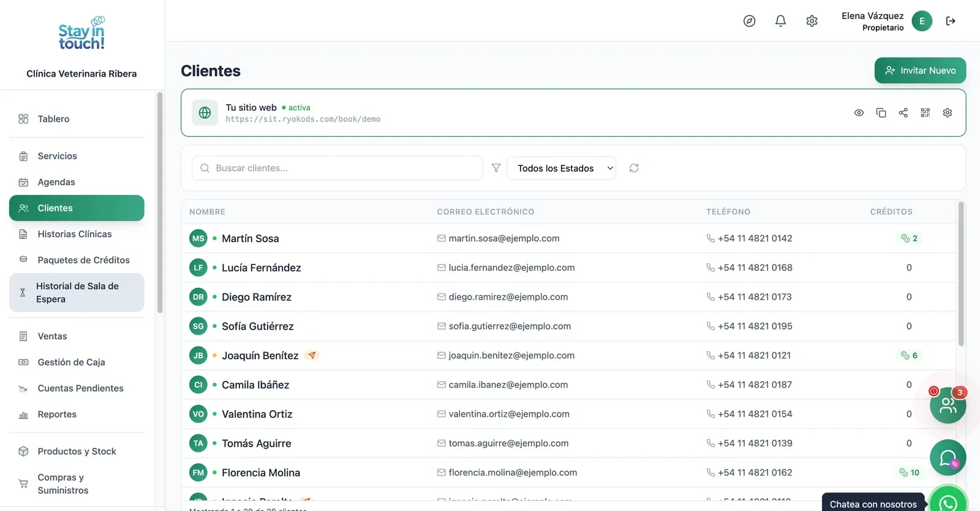Screen dimensions: 980x511
Task: Open the compass explore icon in header
Action: coord(749,21)
